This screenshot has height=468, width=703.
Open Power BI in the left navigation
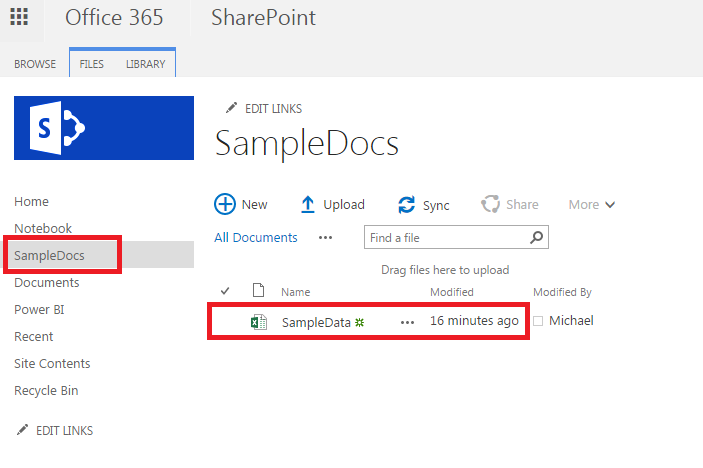[39, 309]
